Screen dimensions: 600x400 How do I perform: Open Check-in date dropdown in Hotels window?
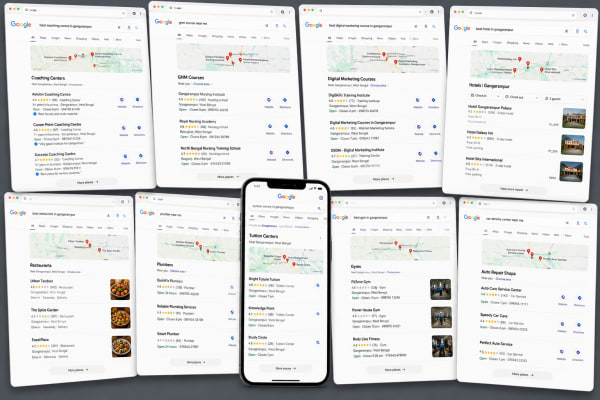click(485, 96)
